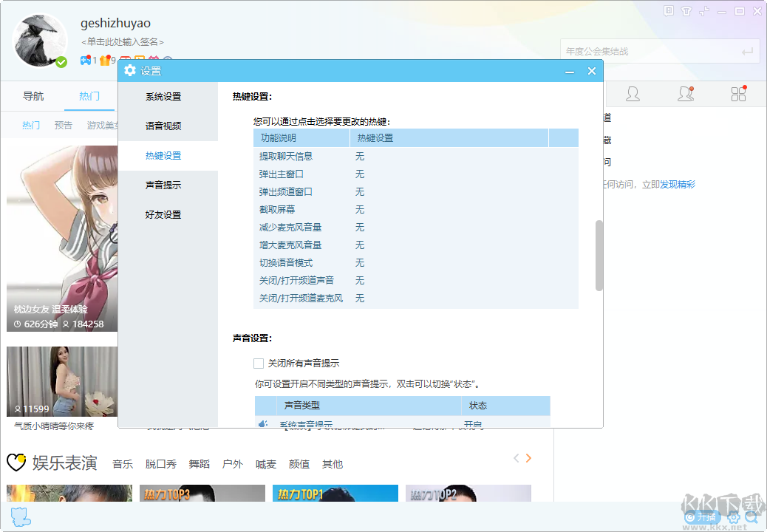Click the dress-up shirt icon in title bar
Screen dimensions: 767x532
click(x=686, y=11)
